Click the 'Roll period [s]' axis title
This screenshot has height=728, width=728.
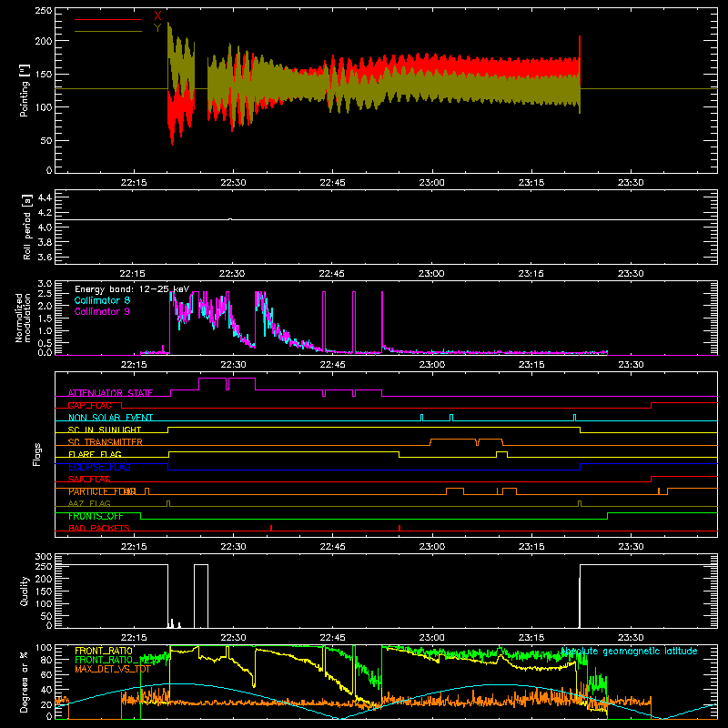[27, 227]
